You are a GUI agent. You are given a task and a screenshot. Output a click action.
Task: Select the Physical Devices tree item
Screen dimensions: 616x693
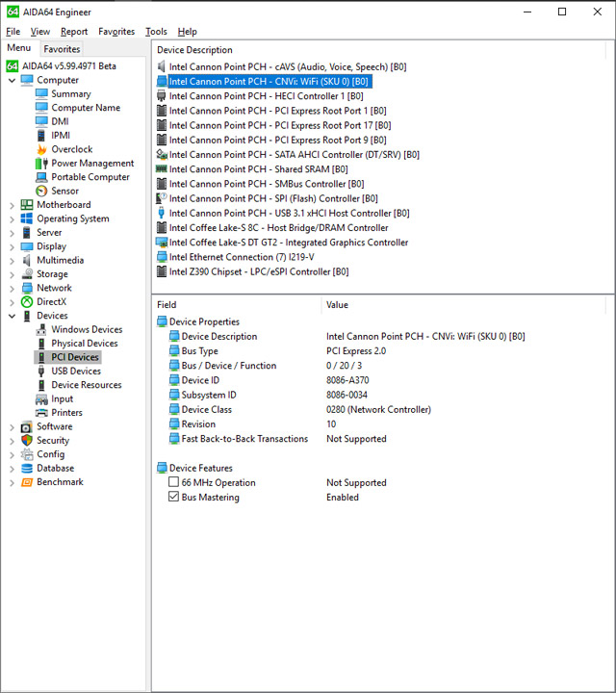(x=85, y=344)
